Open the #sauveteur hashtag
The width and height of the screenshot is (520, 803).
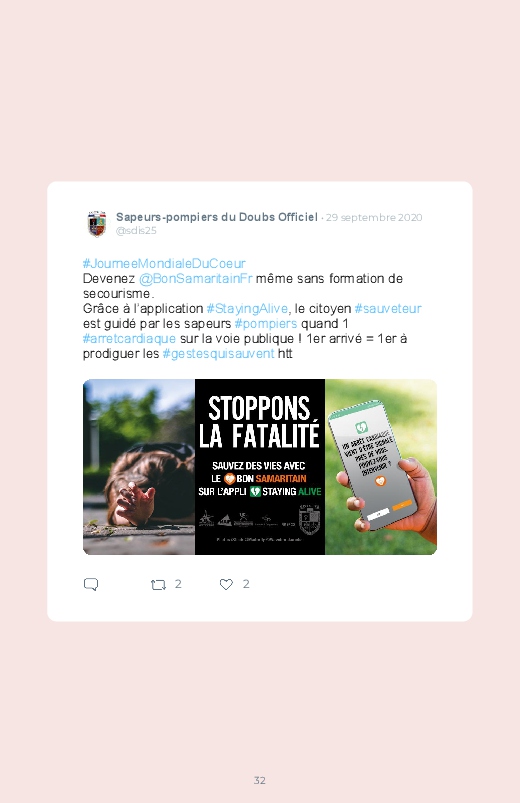388,309
